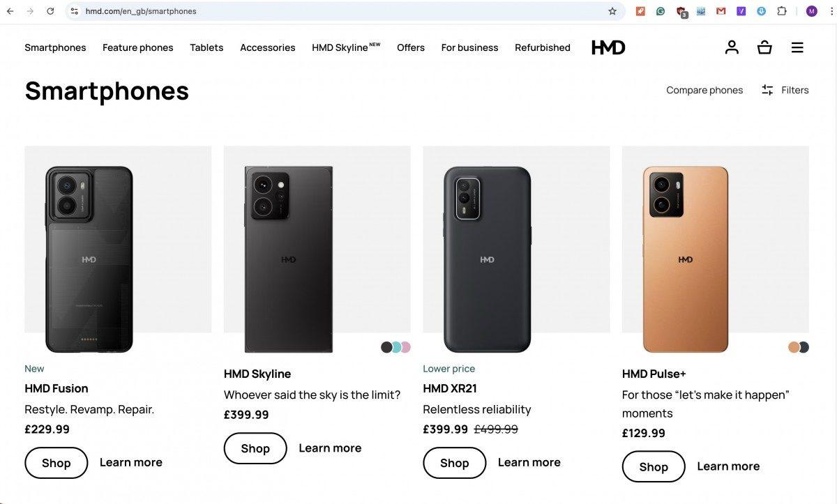Reload the page with the refresh icon
837x504 pixels.
[49, 10]
